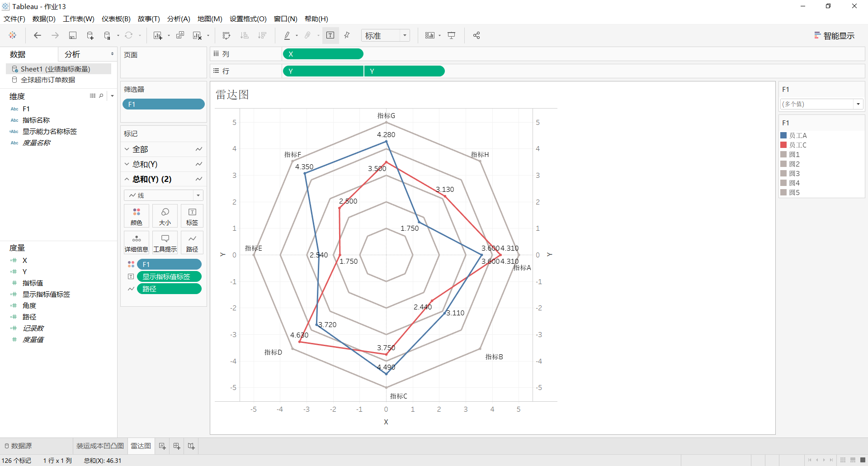
Task: Open the 帮助(H) menu
Action: [x=316, y=19]
